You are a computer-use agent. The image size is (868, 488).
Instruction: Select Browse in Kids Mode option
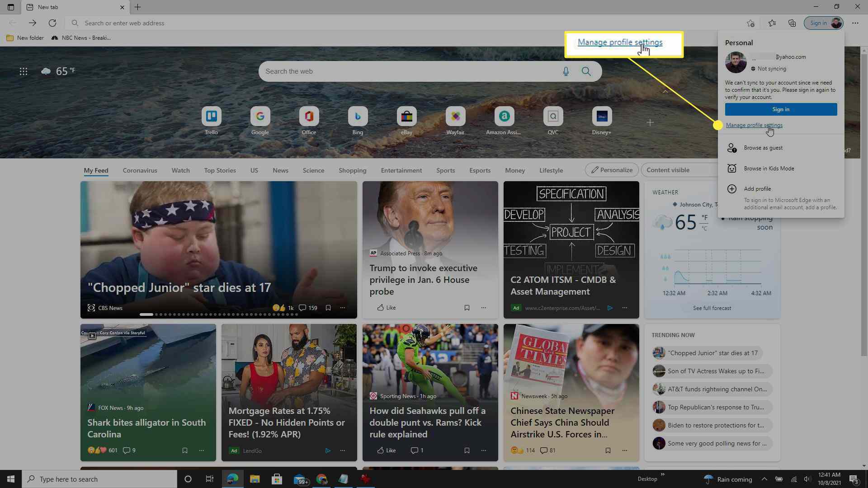[x=781, y=169]
